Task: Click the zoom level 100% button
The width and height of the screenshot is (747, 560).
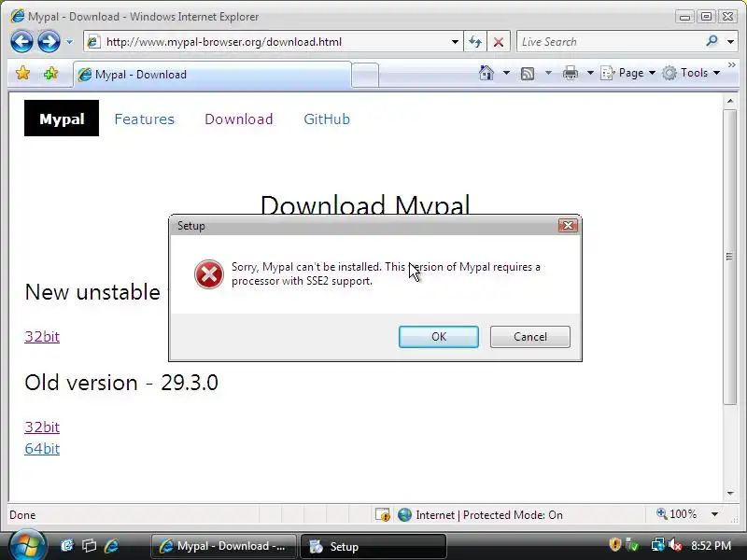Action: pyautogui.click(x=676, y=514)
